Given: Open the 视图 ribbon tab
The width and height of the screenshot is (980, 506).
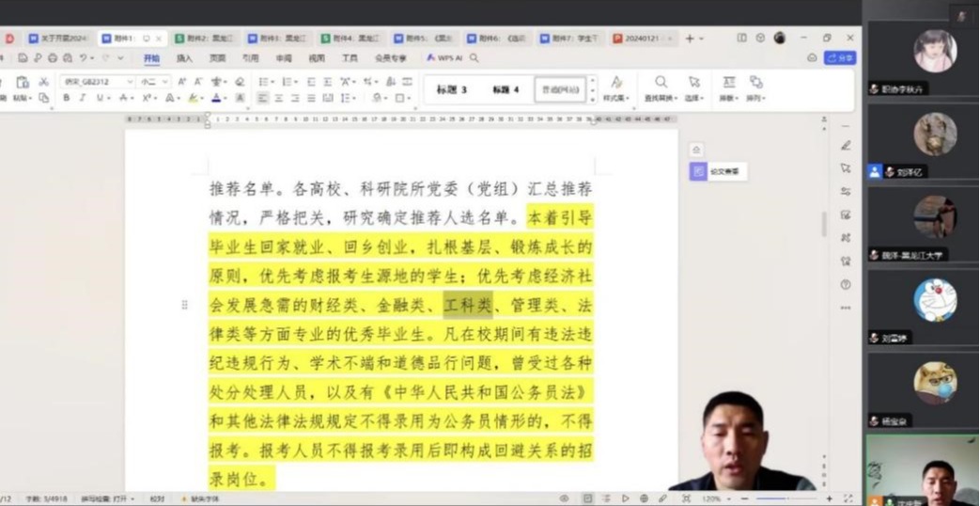Looking at the screenshot, I should (x=317, y=58).
